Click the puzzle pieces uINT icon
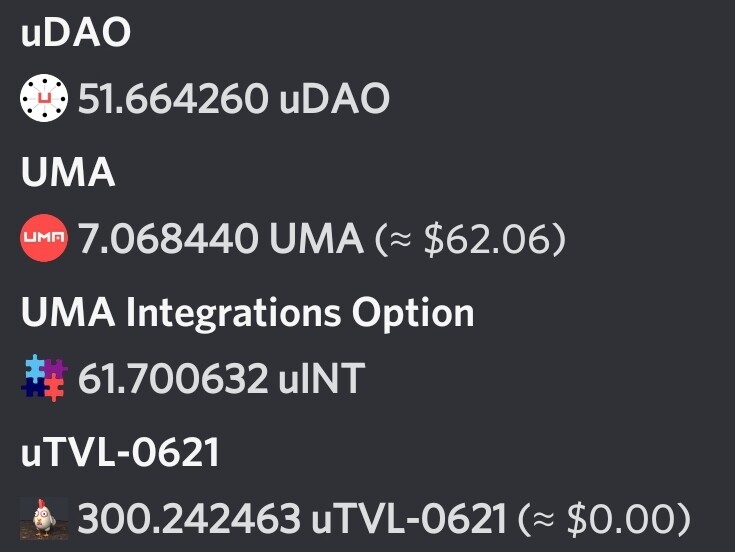This screenshot has height=552, width=735. pos(44,378)
